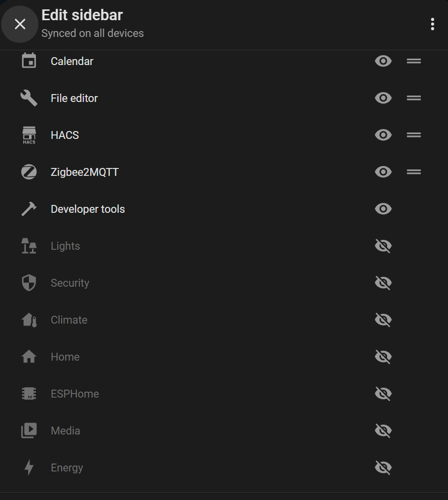This screenshot has height=500, width=448.
Task: Click the Lights lamp icon
Action: pyautogui.click(x=29, y=246)
